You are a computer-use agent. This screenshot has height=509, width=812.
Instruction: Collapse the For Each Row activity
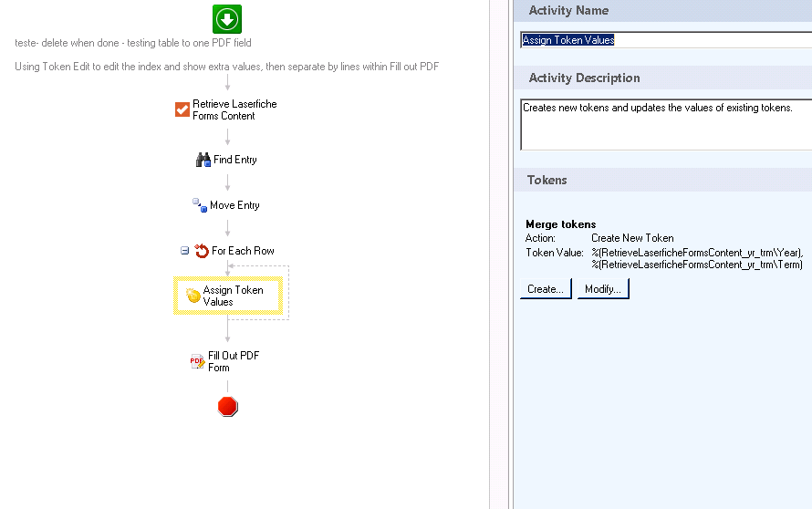point(184,251)
